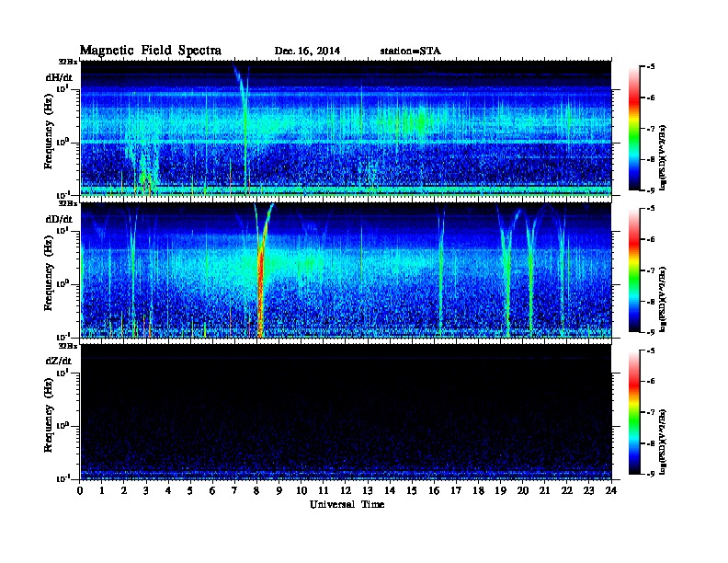Viewport: 728px width, 563px height.
Task: Click the hour "15" Universal Time tick label
Action: click(x=412, y=490)
